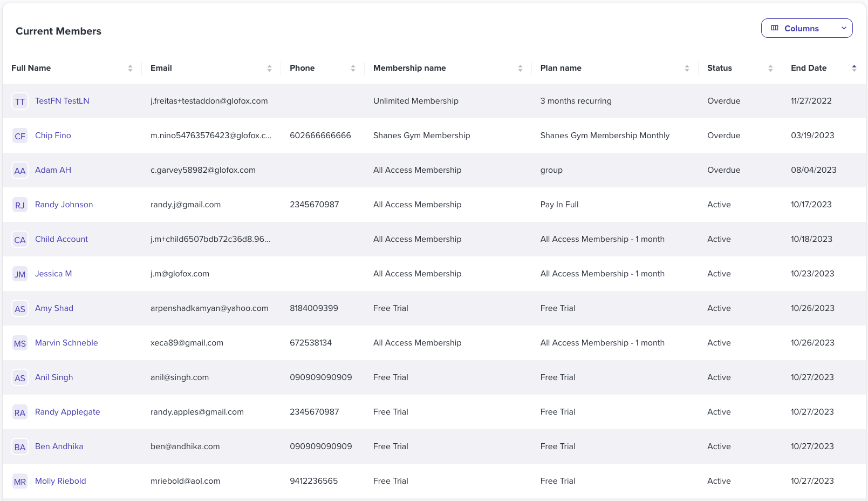
Task: Open Child Account member profile
Action: click(61, 239)
